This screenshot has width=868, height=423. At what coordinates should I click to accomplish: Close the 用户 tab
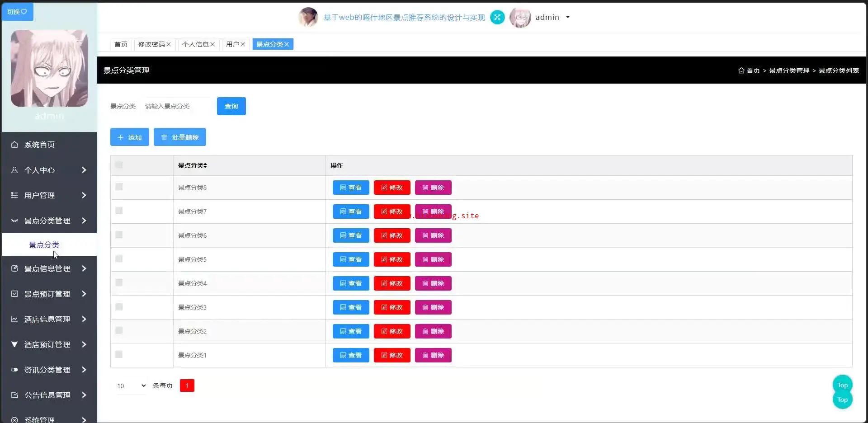[243, 44]
